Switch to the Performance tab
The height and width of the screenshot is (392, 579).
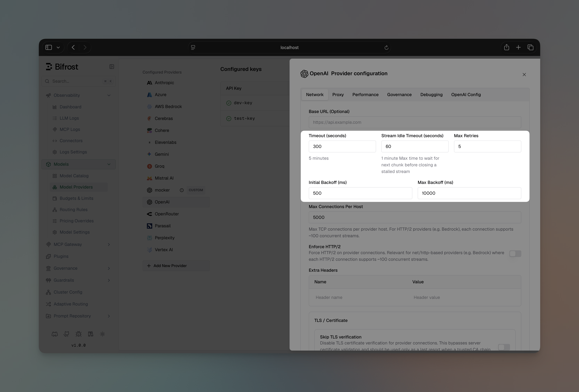(x=365, y=95)
